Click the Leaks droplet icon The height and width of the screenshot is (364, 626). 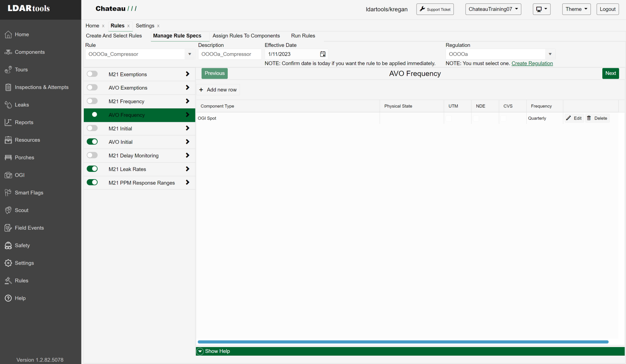click(x=8, y=105)
